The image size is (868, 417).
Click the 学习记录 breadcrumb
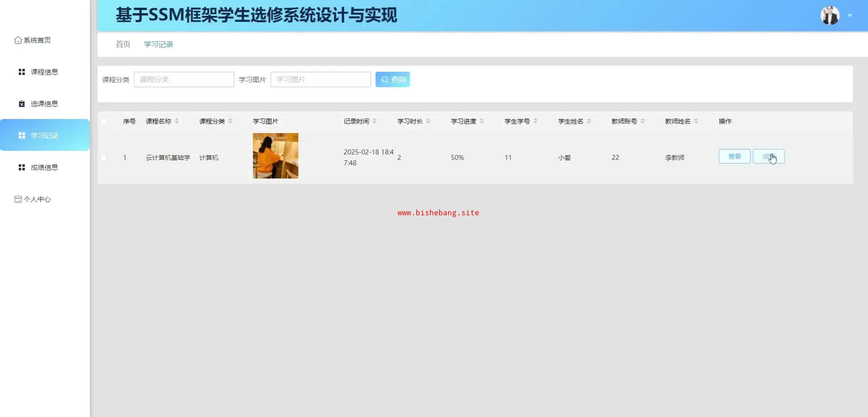pos(158,44)
